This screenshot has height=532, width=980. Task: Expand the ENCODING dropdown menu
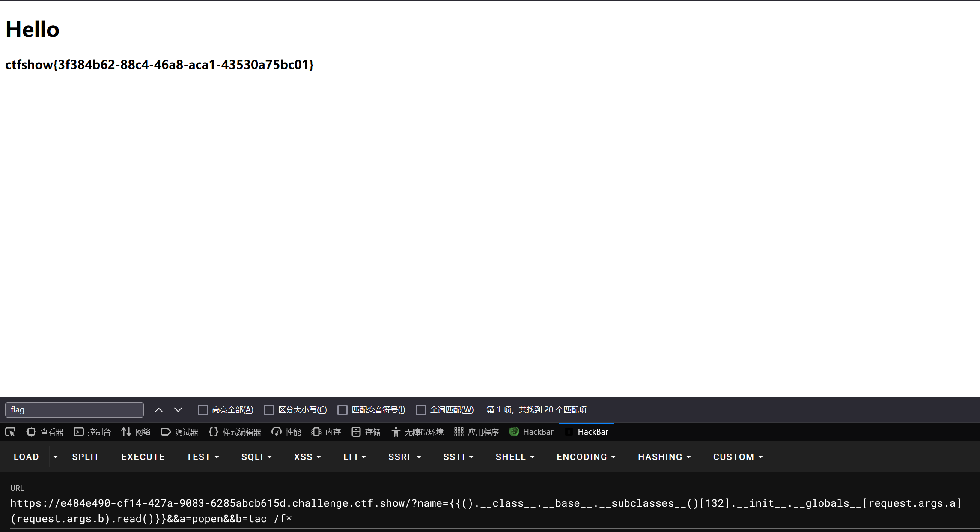pyautogui.click(x=586, y=457)
